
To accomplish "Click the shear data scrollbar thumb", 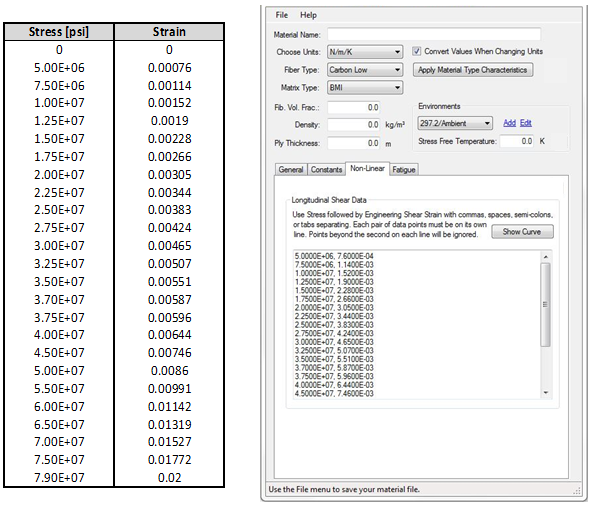I will (546, 305).
